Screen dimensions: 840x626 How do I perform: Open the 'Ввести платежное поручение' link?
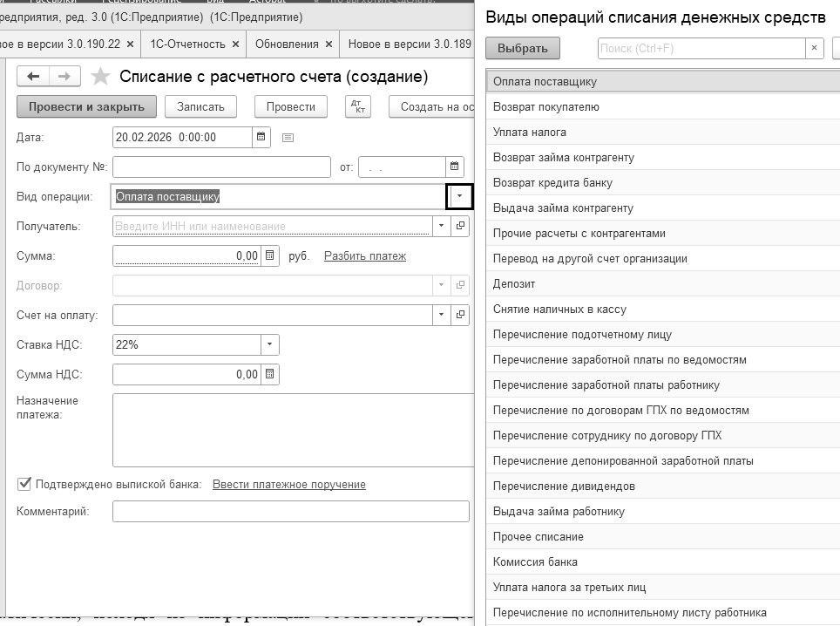pyautogui.click(x=288, y=484)
